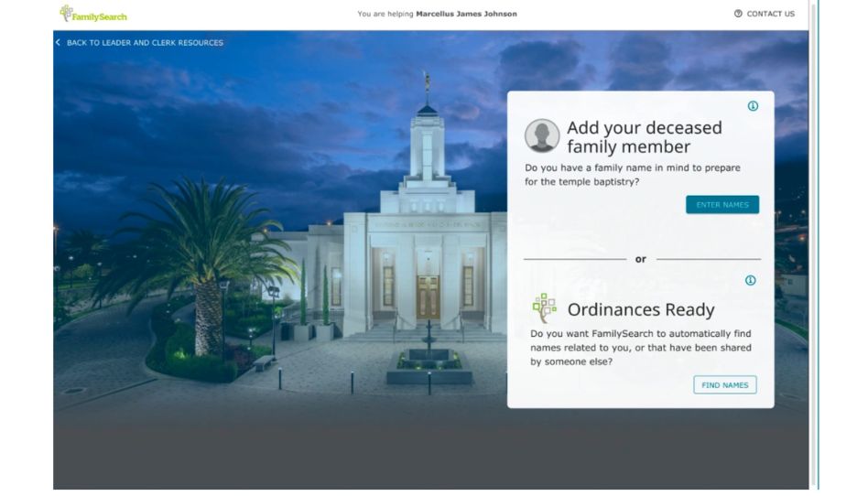The height and width of the screenshot is (496, 868).
Task: Click the Contact Us question mark icon
Action: pyautogui.click(x=738, y=14)
